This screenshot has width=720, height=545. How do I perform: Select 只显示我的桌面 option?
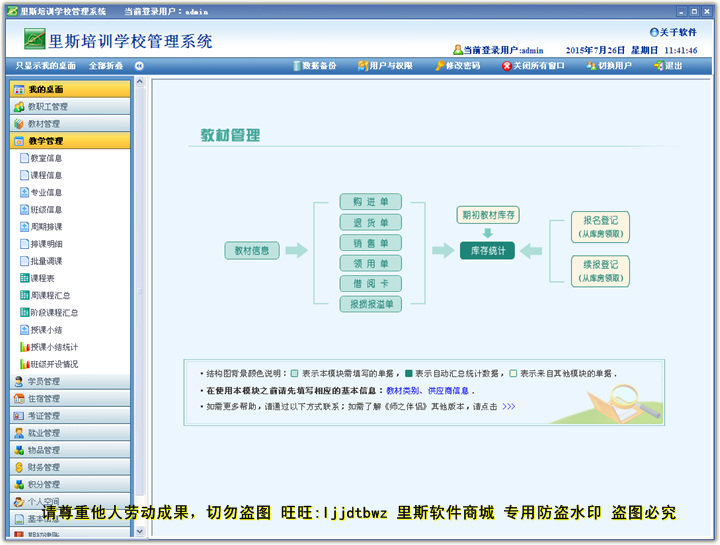[x=45, y=66]
